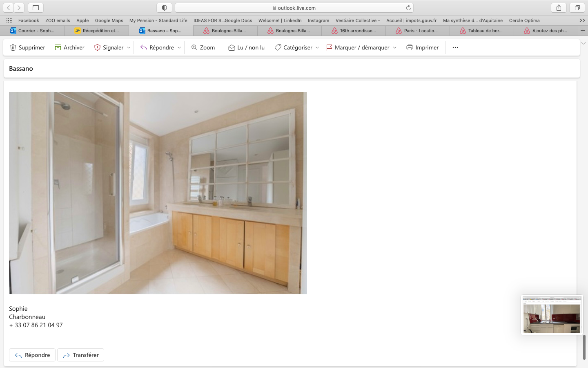Click the Supprimer trash icon
Screen dimensions: 588x368
(x=13, y=47)
